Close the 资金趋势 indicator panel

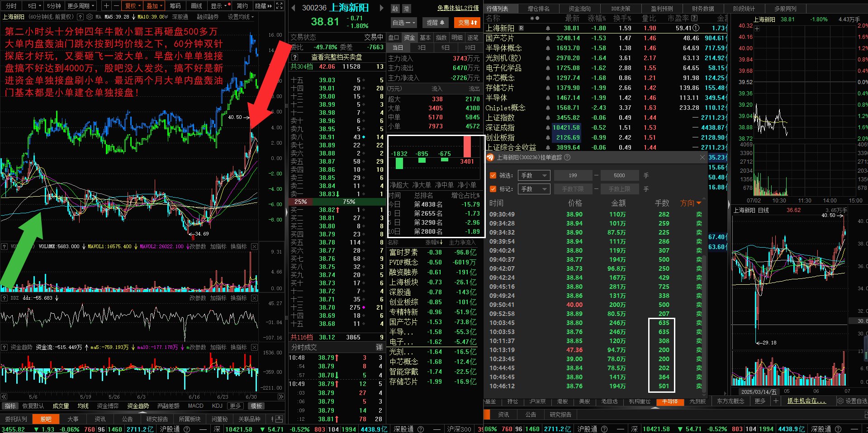coord(255,347)
